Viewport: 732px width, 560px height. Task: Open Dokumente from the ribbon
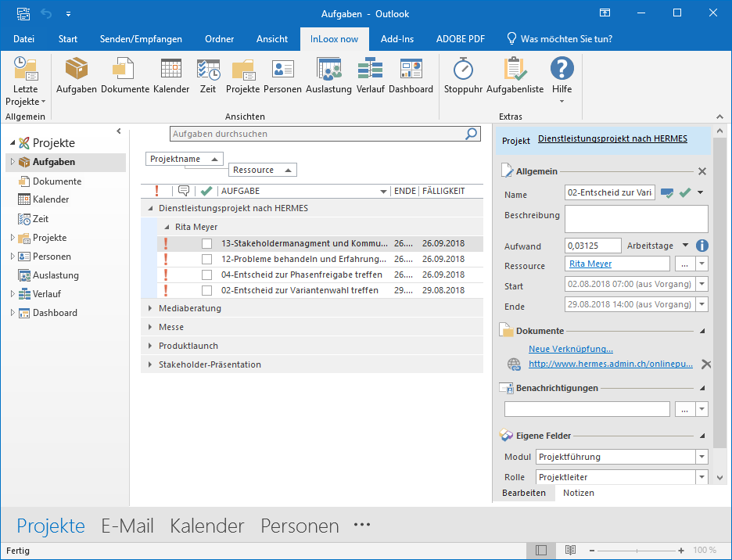124,76
